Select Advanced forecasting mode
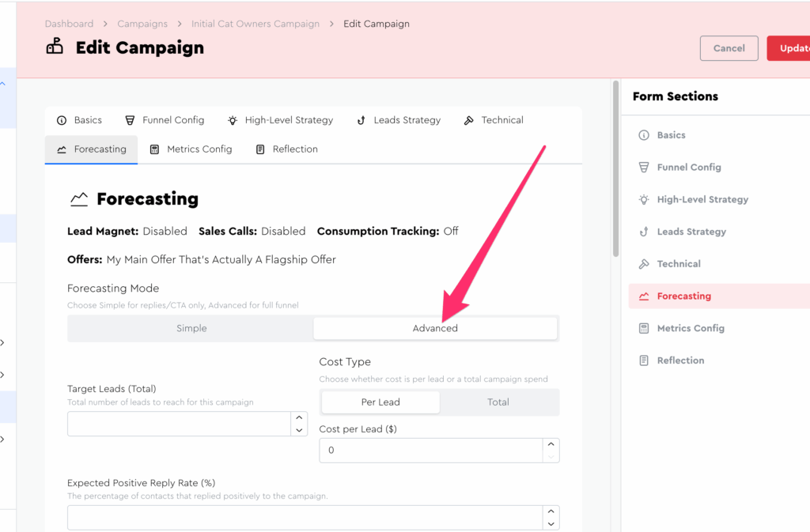The height and width of the screenshot is (532, 810). 435,328
